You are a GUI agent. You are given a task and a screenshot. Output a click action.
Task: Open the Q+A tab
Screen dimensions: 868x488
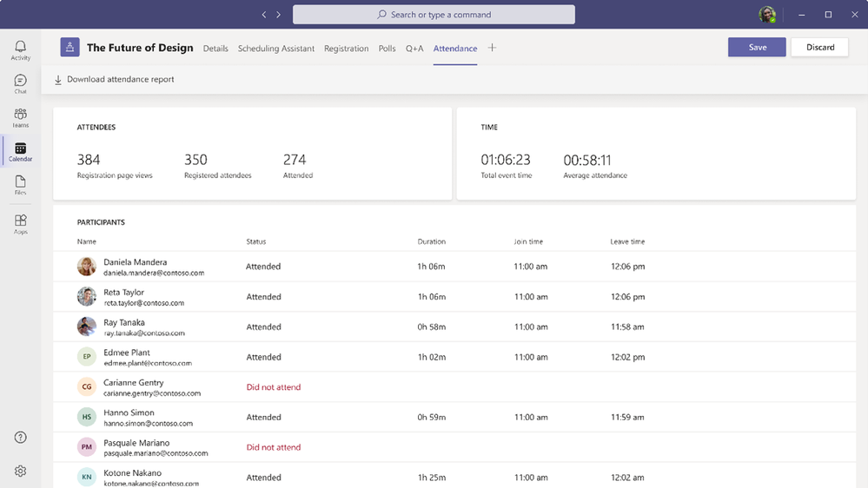click(x=414, y=49)
